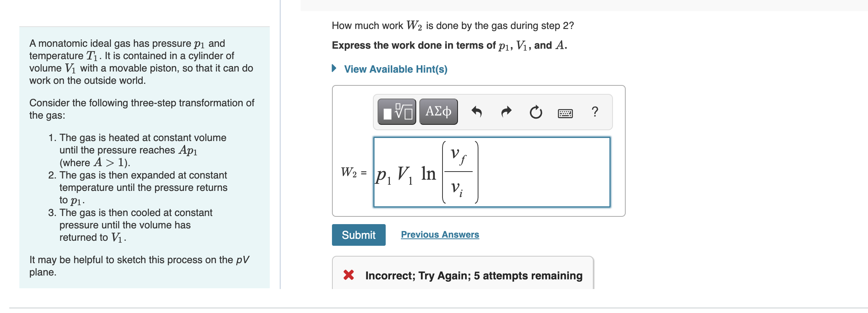The image size is (868, 313).
Task: Redo the last equation edit
Action: coord(505,112)
